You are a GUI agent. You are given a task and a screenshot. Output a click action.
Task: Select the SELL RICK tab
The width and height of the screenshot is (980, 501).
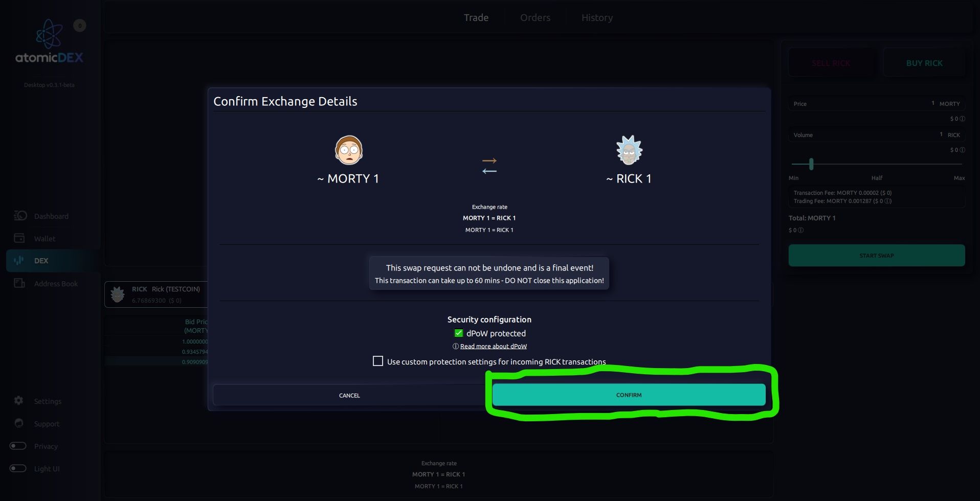tap(831, 63)
